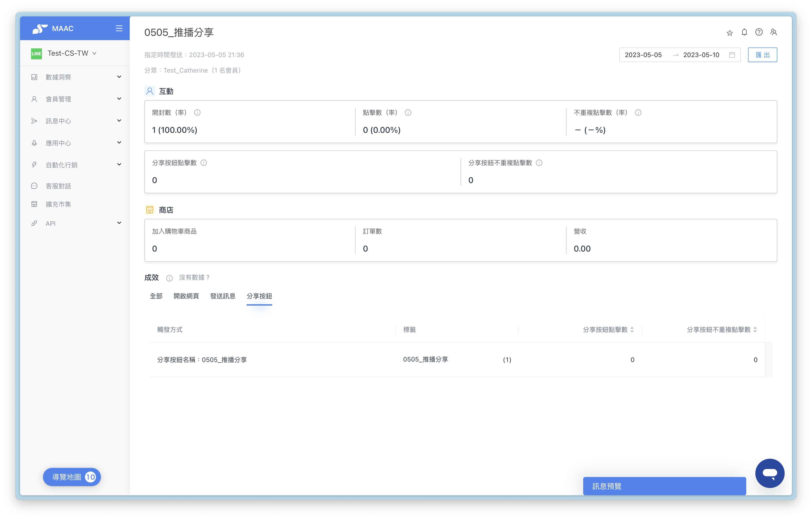This screenshot has height=519, width=812.
Task: Click info icon next to 分享按鈕點擊數 card
Action: 204,163
